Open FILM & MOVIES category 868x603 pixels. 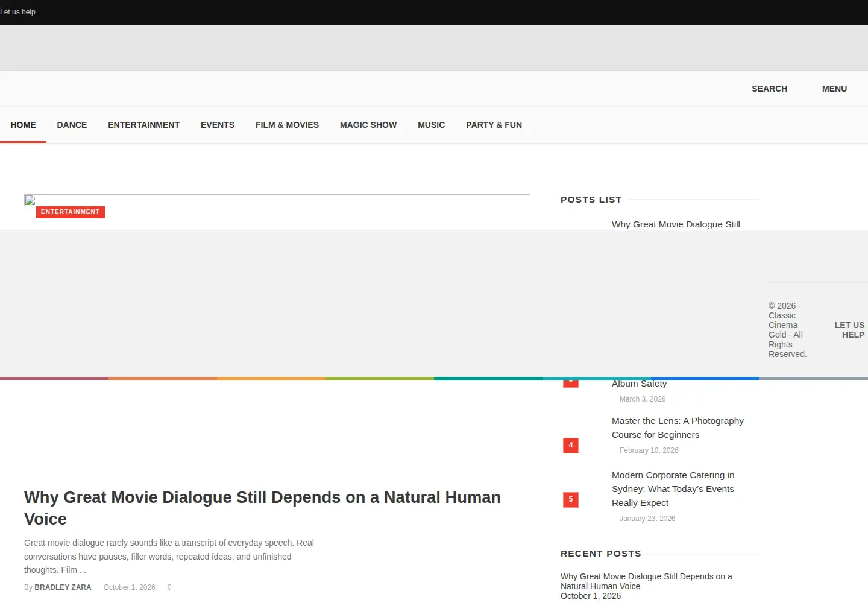287,125
